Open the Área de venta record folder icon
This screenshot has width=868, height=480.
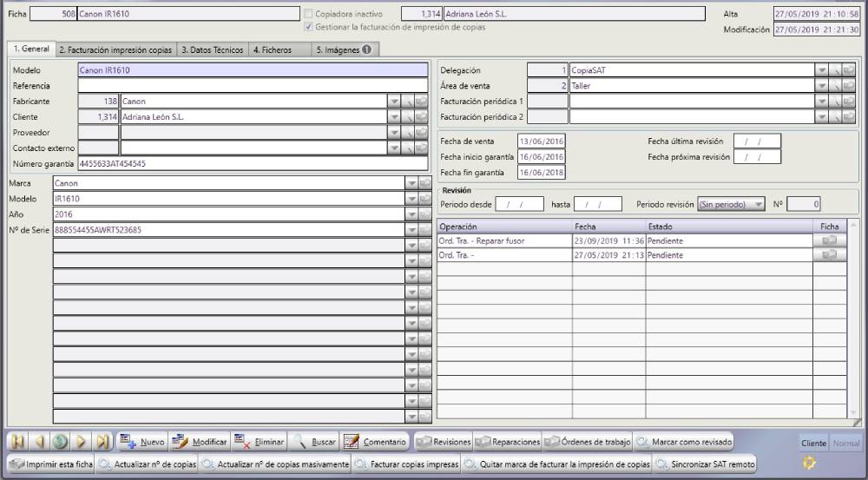[849, 86]
